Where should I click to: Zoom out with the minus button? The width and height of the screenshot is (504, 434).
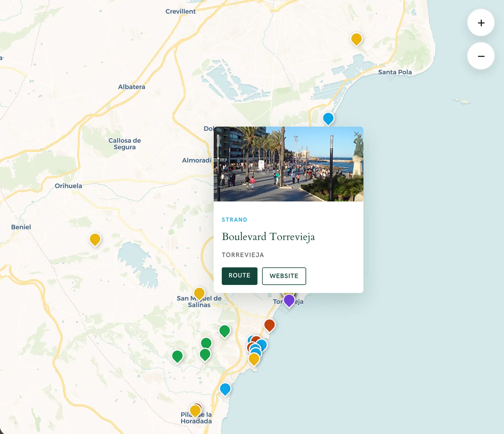481,56
